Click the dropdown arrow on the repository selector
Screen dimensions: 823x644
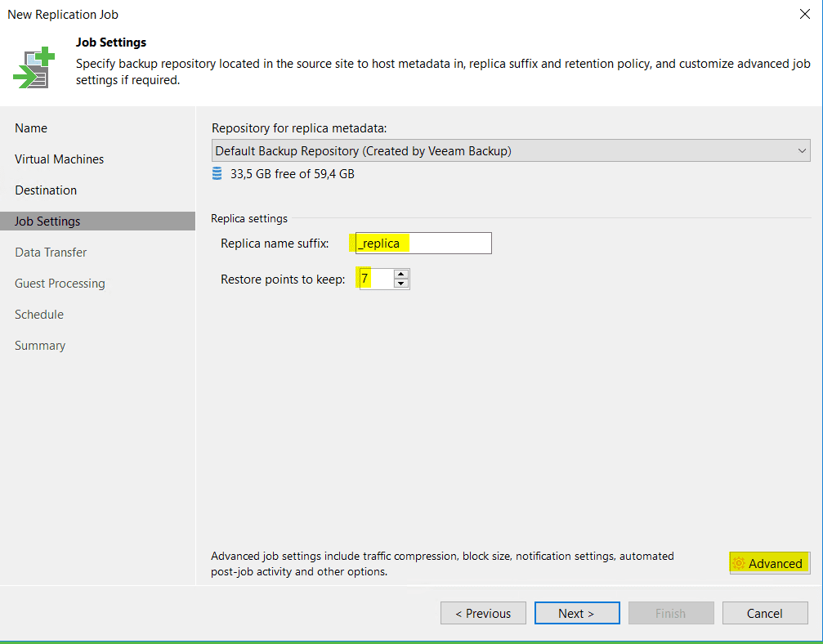click(x=802, y=150)
